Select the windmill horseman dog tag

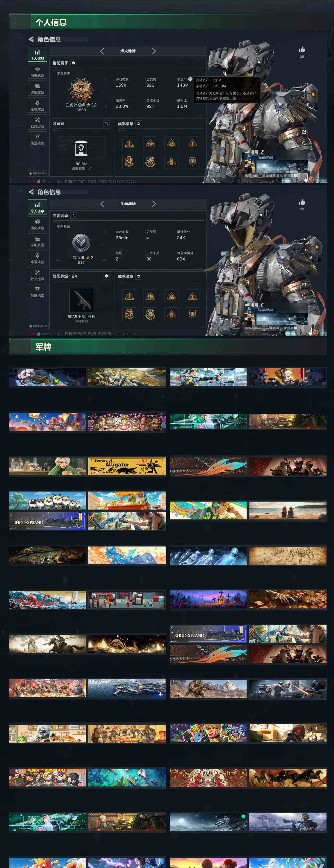tap(48, 644)
